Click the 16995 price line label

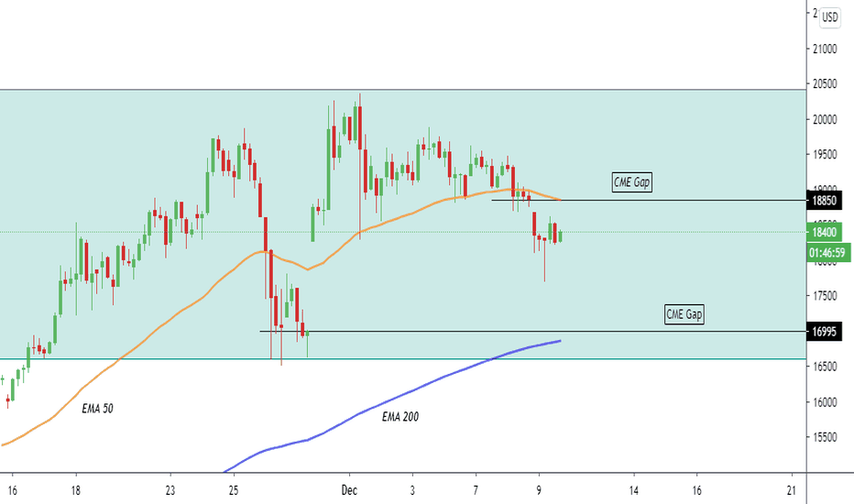pos(824,332)
